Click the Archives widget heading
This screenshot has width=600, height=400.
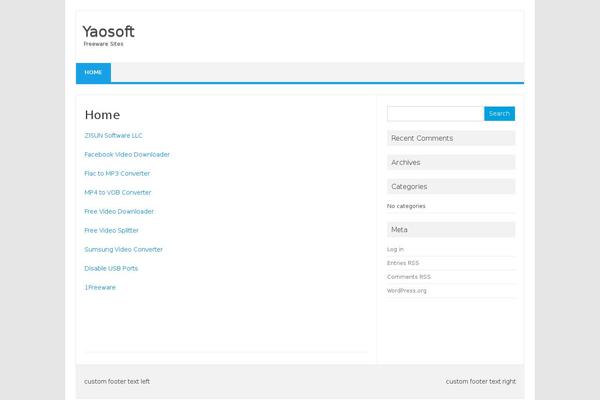(406, 162)
